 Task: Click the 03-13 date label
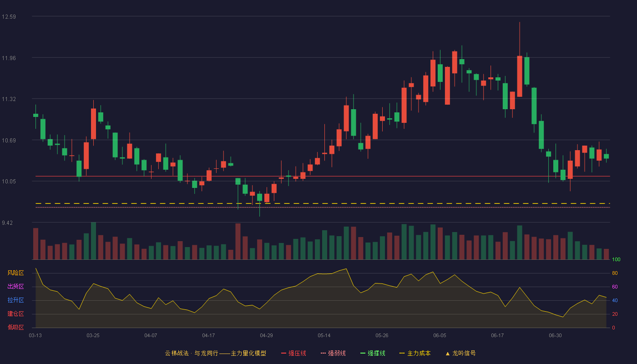click(35, 335)
